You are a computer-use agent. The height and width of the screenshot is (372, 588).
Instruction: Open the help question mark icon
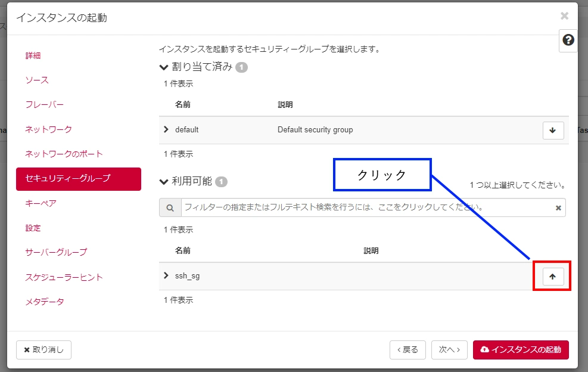coord(568,41)
